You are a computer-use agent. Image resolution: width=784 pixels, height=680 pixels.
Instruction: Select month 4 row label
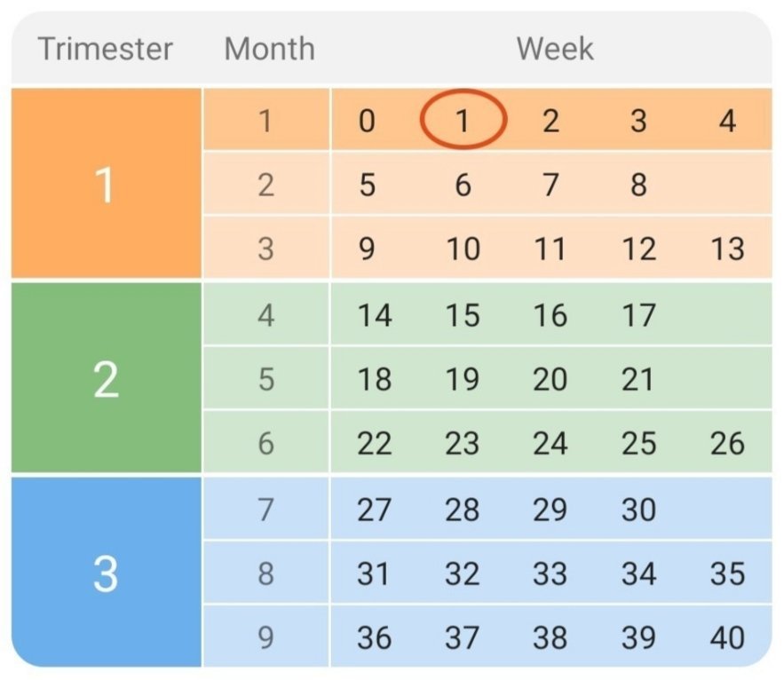265,315
